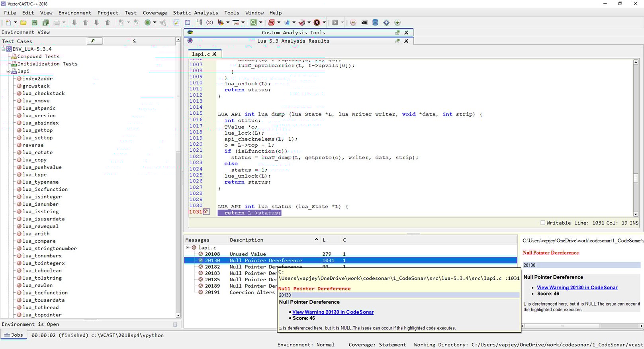644x349 pixels.
Task: Select the Initialization Tests node
Action: (x=47, y=64)
